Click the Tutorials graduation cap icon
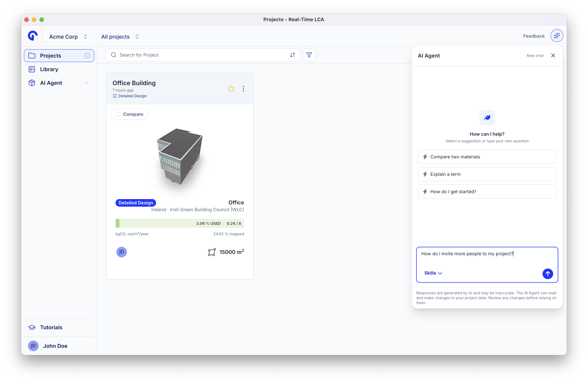The width and height of the screenshot is (588, 383). 32,328
